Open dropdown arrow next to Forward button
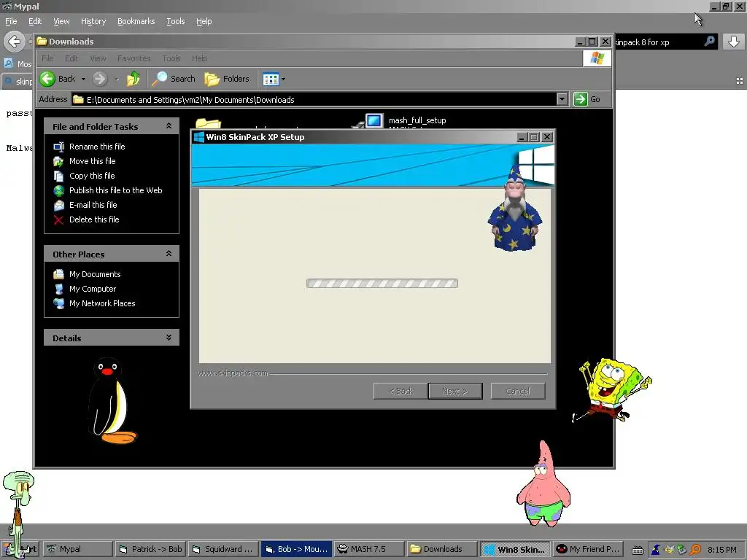 tap(117, 79)
